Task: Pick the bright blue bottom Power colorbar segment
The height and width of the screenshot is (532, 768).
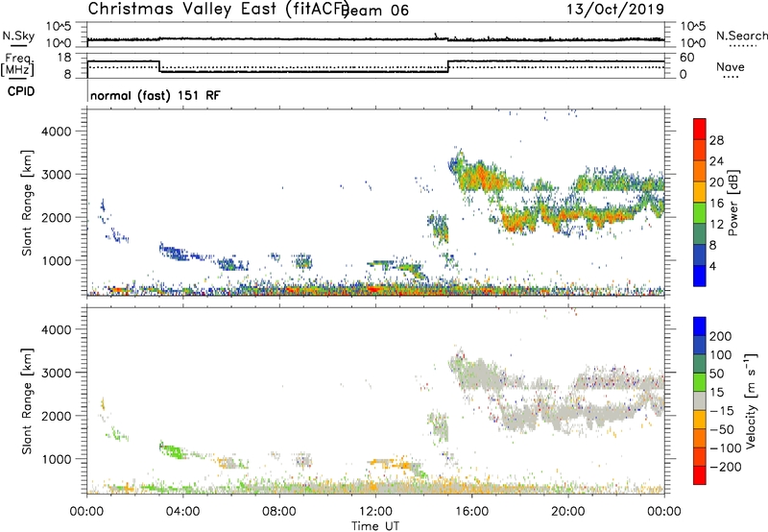Action: pos(700,276)
